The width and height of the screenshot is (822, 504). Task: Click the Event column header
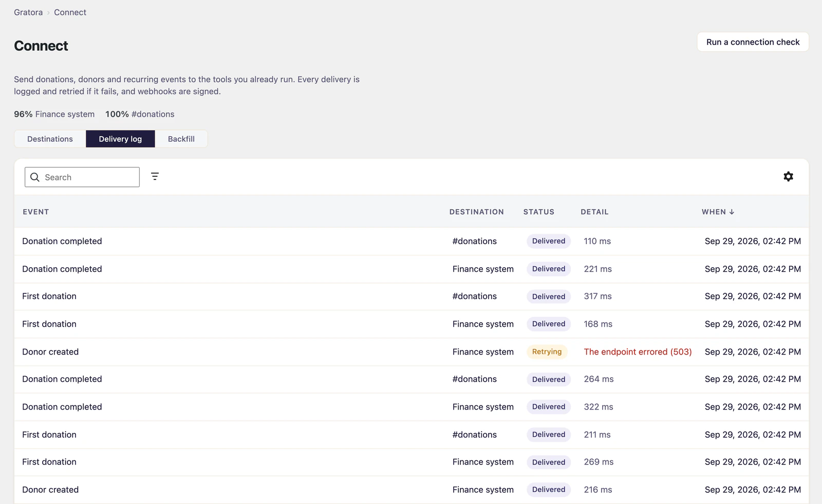(x=36, y=212)
